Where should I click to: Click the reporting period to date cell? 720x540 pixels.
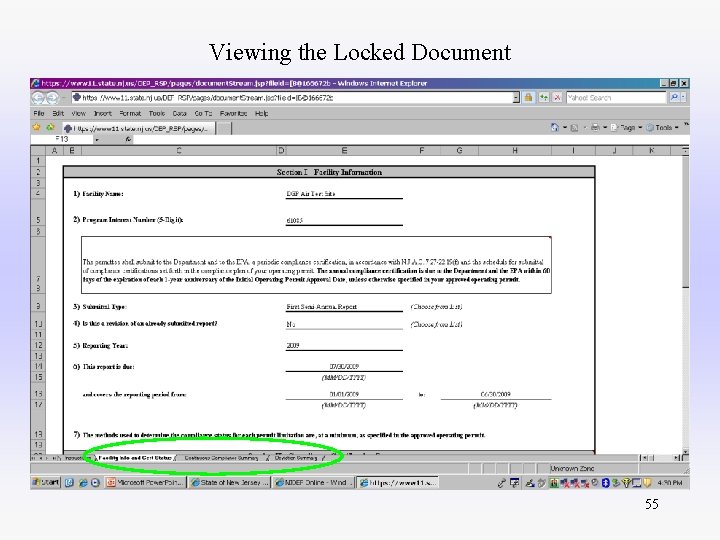pos(496,394)
